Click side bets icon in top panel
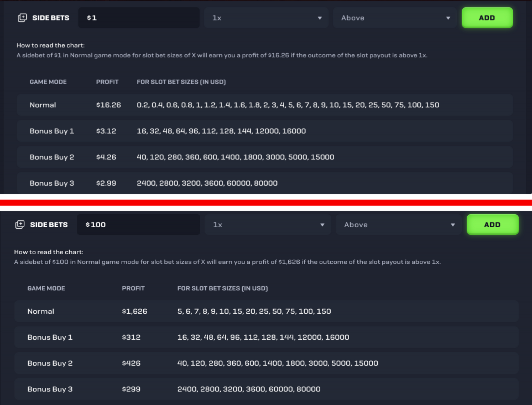Viewport: 532px width, 405px height. pyautogui.click(x=22, y=18)
